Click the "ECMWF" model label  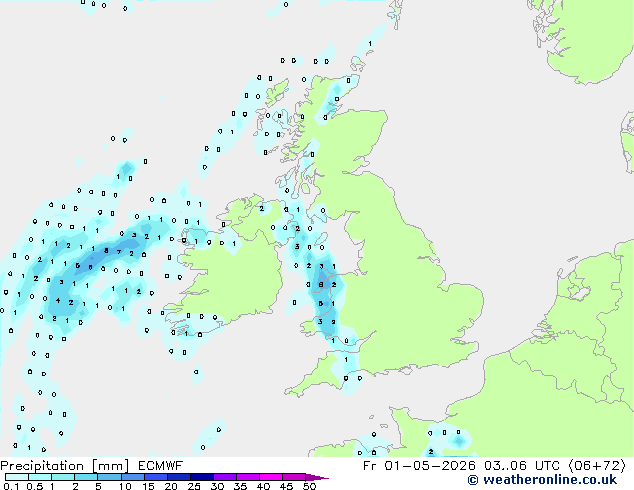coord(161,466)
